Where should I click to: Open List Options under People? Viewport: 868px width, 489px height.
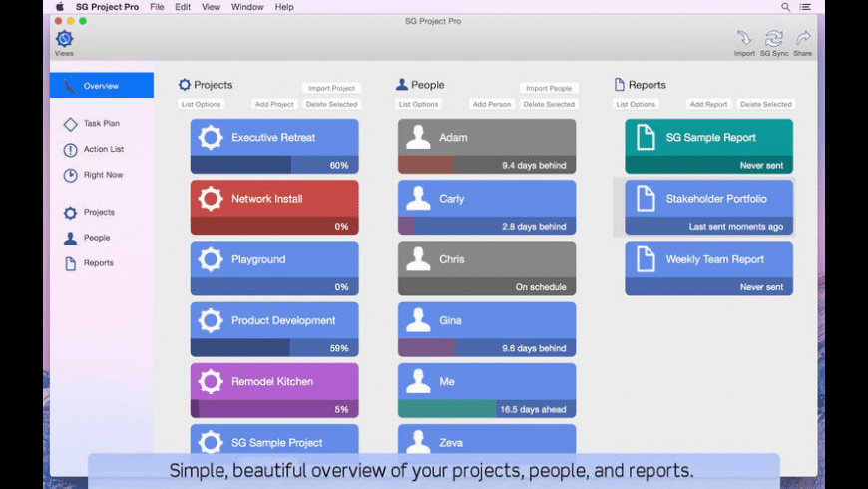point(418,104)
